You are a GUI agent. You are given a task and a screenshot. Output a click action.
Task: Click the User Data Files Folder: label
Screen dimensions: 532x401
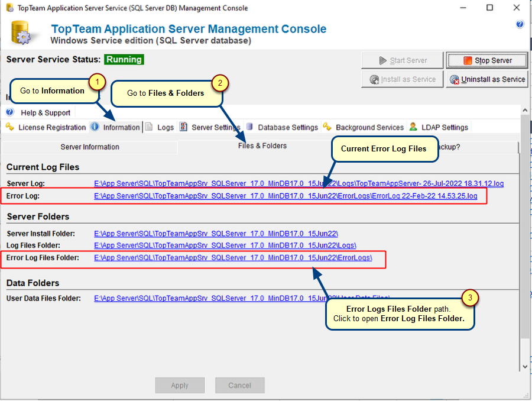point(44,299)
